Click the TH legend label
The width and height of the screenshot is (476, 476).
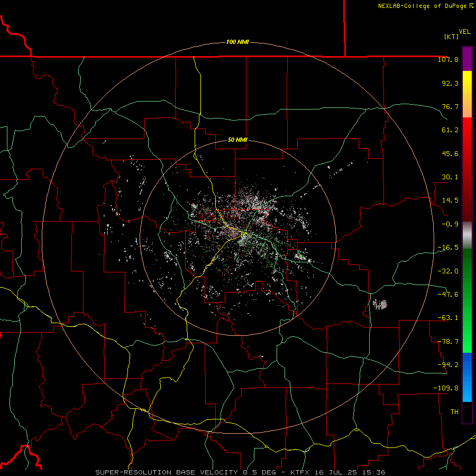click(454, 411)
